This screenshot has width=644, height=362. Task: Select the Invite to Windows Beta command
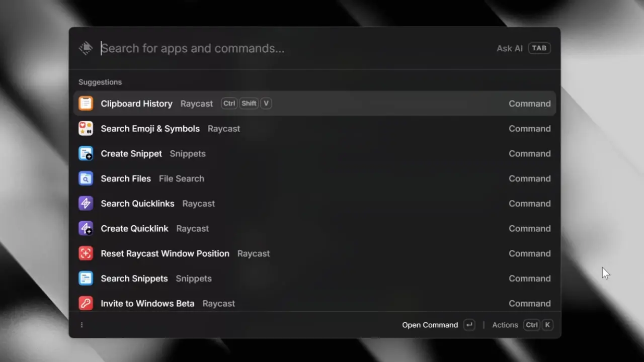click(x=147, y=303)
